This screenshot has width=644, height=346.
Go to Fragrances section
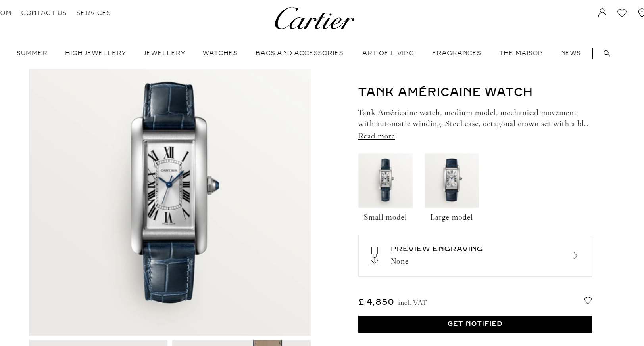point(456,53)
